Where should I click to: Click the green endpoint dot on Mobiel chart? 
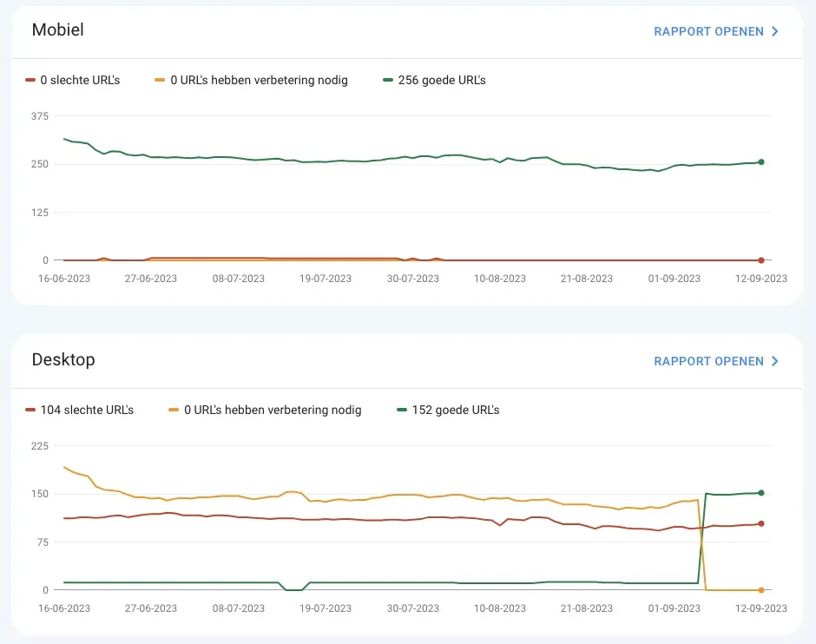click(x=761, y=162)
